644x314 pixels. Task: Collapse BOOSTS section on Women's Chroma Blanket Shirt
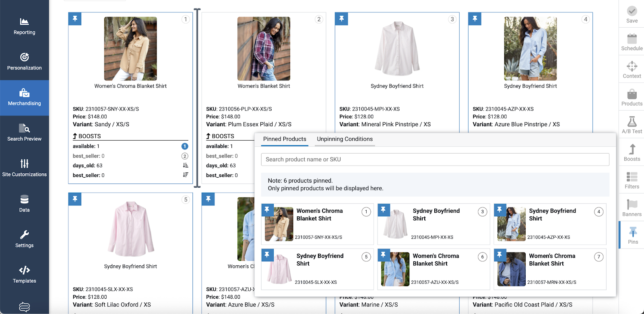pyautogui.click(x=87, y=136)
